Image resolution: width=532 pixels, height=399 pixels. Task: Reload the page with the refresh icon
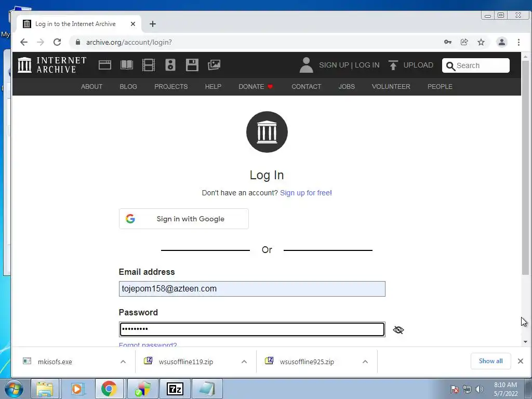point(57,42)
